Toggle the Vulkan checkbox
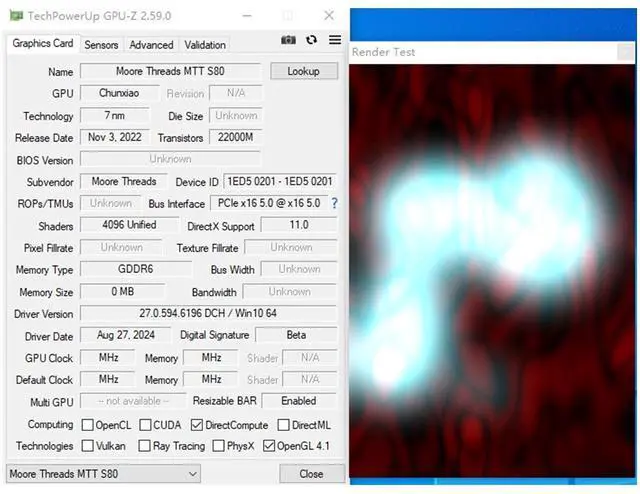Screen dimensions: 640x494 pos(87,446)
